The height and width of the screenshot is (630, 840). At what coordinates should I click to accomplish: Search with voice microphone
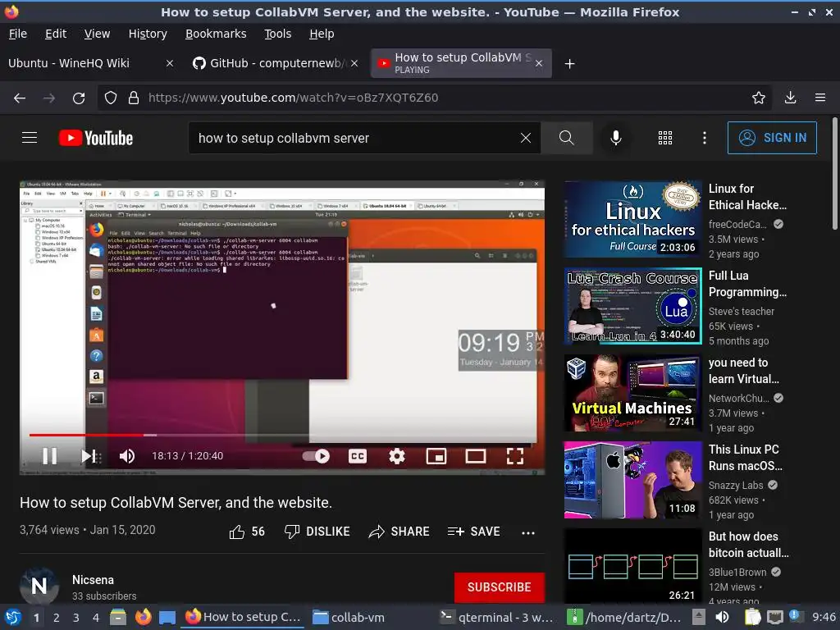point(616,138)
